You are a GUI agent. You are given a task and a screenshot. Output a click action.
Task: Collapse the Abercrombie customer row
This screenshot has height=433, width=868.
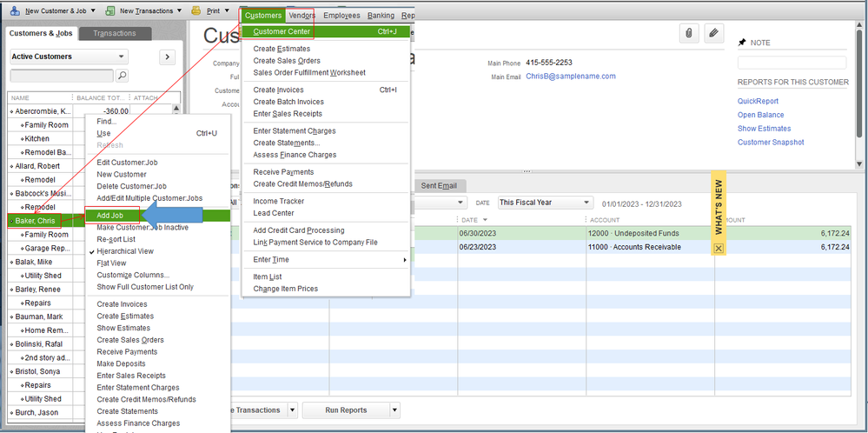click(11, 111)
